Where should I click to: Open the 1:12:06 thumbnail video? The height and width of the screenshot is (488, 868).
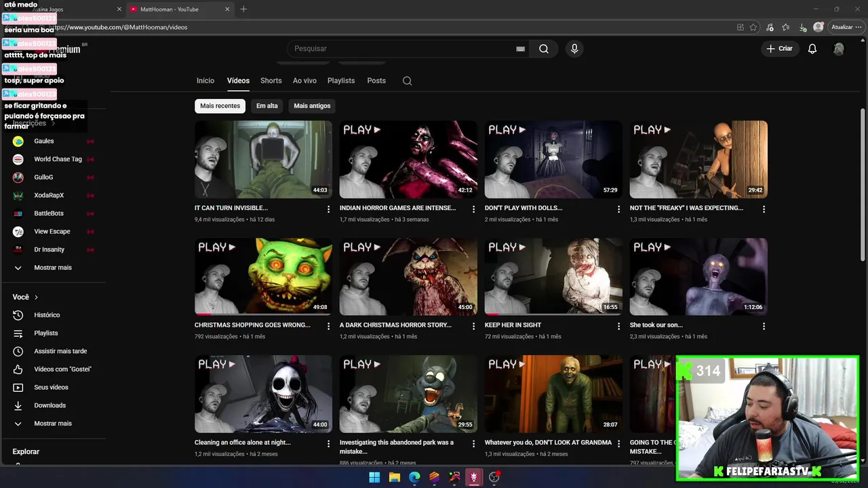(x=698, y=277)
